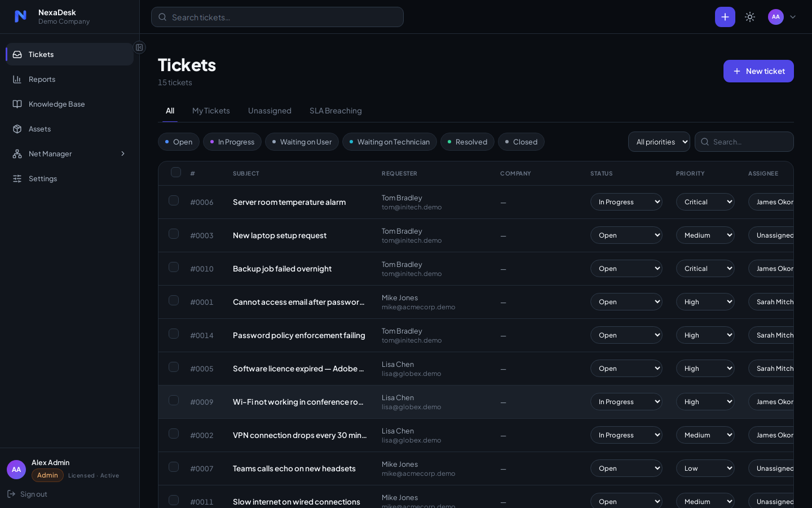Image resolution: width=812 pixels, height=508 pixels.
Task: Filter by Closed status chip
Action: (x=521, y=142)
